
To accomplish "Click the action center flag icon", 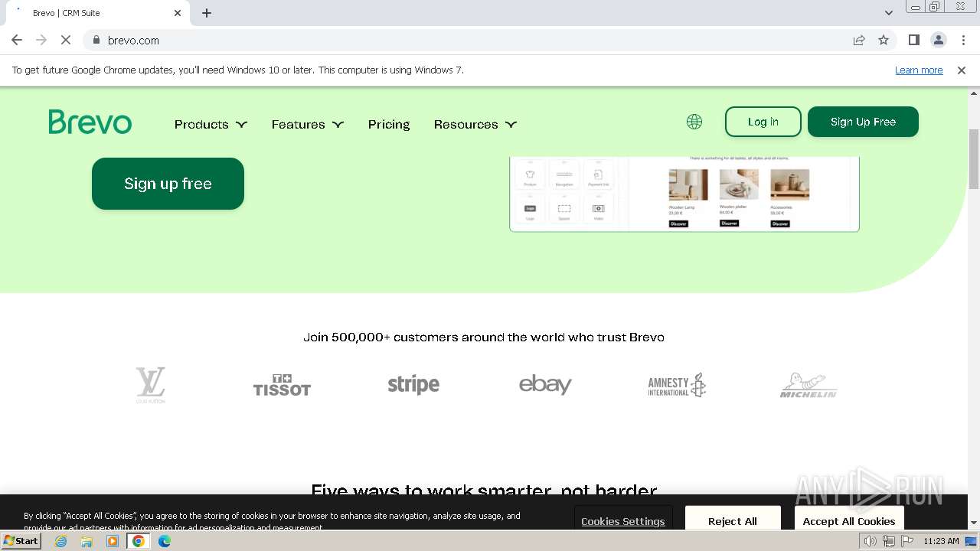I will coord(907,541).
